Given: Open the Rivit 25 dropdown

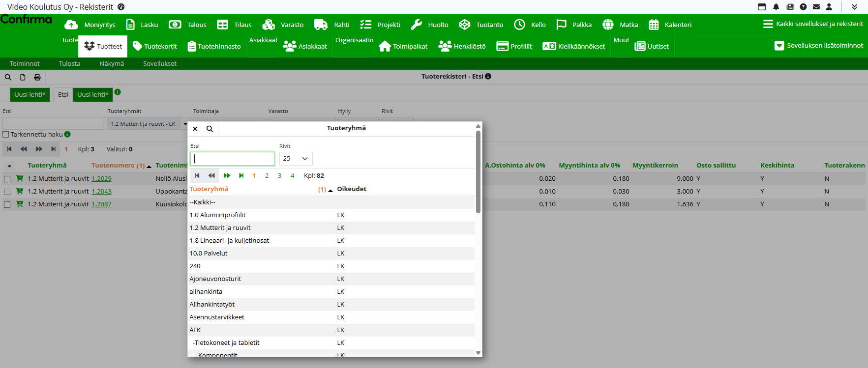Looking at the screenshot, I should [296, 159].
